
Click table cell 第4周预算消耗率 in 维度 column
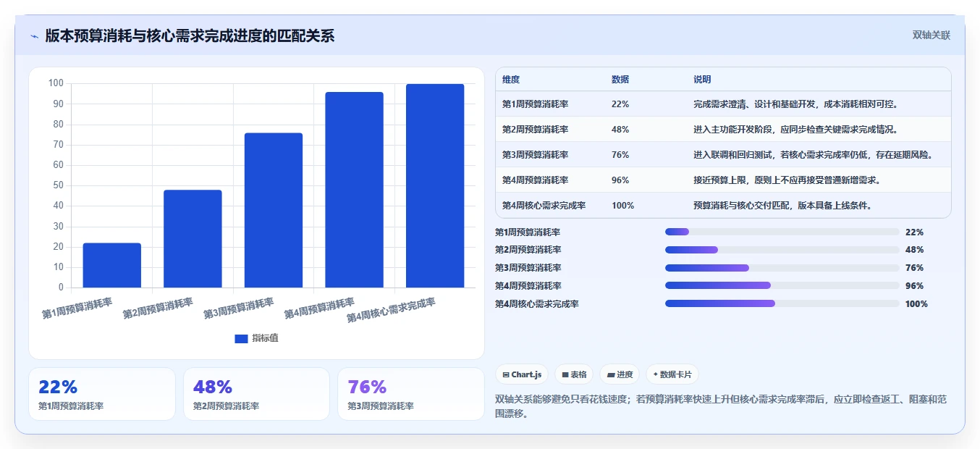click(536, 180)
